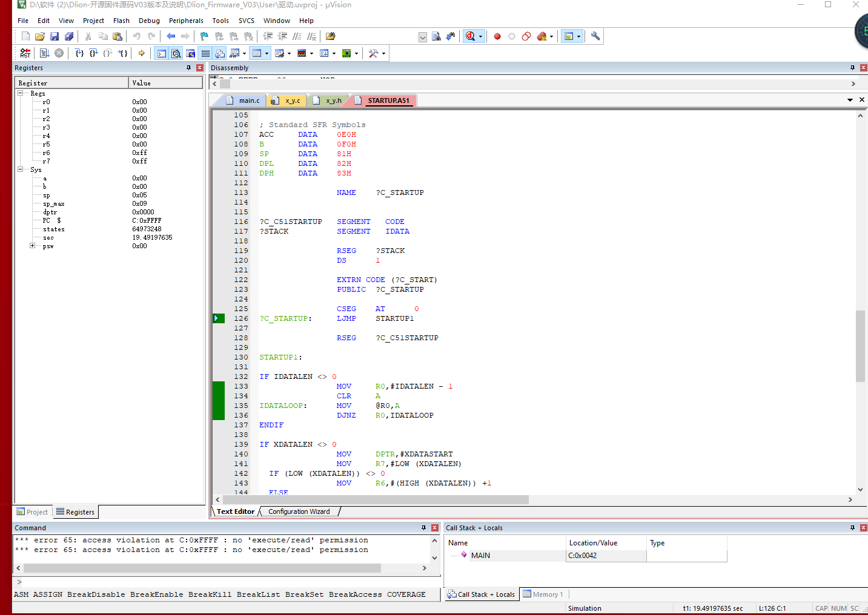This screenshot has width=868, height=615.
Task: Toggle the Command Window button
Action: click(162, 53)
